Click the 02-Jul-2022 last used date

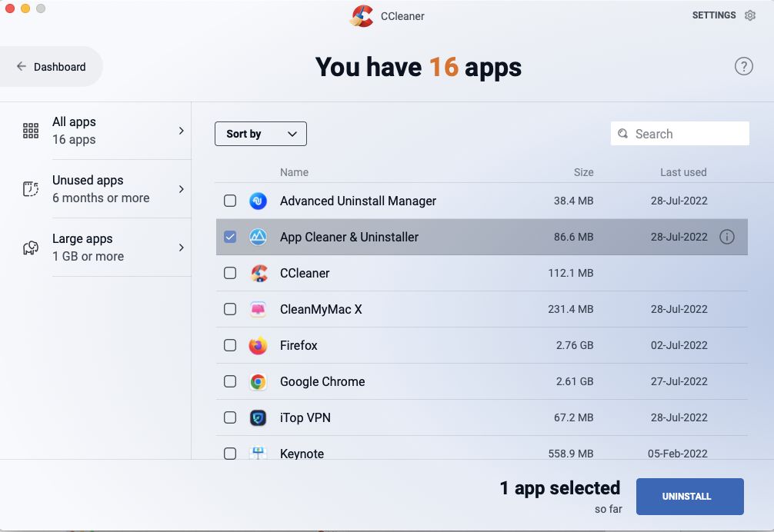679,345
